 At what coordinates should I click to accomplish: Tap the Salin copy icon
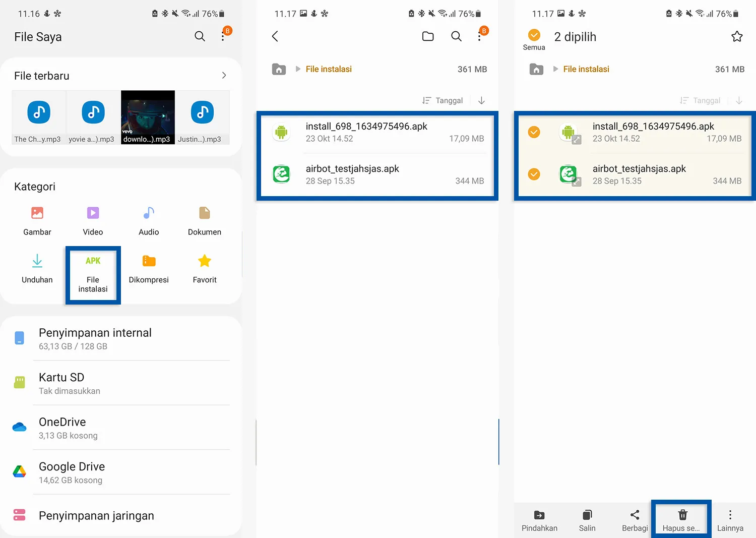587,519
